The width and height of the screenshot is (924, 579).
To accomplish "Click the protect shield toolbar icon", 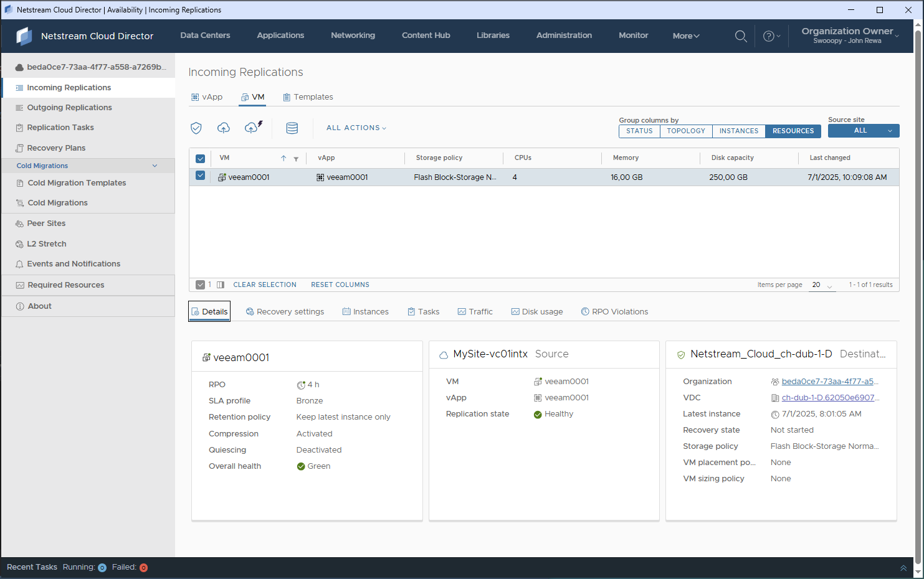I will (196, 128).
